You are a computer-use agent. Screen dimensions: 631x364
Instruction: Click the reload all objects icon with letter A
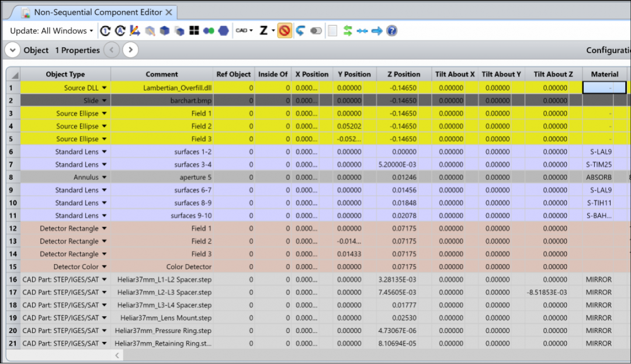pyautogui.click(x=120, y=30)
